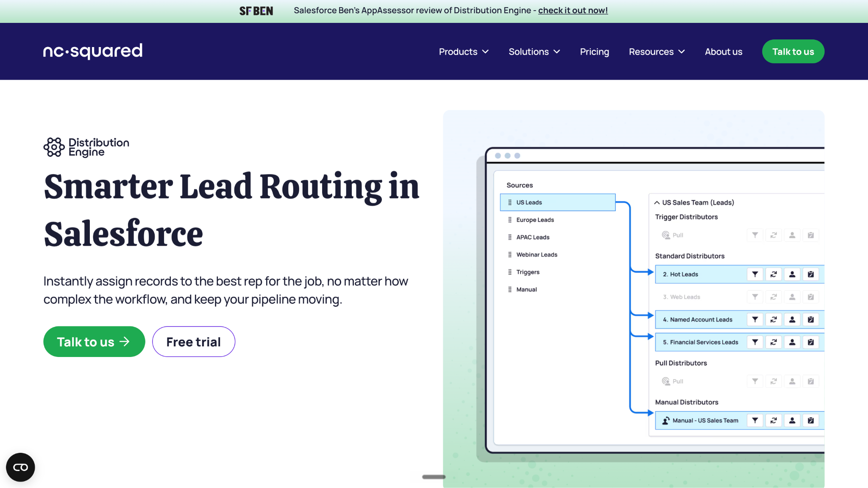Click the filter icon for Hot Leads

pos(755,274)
